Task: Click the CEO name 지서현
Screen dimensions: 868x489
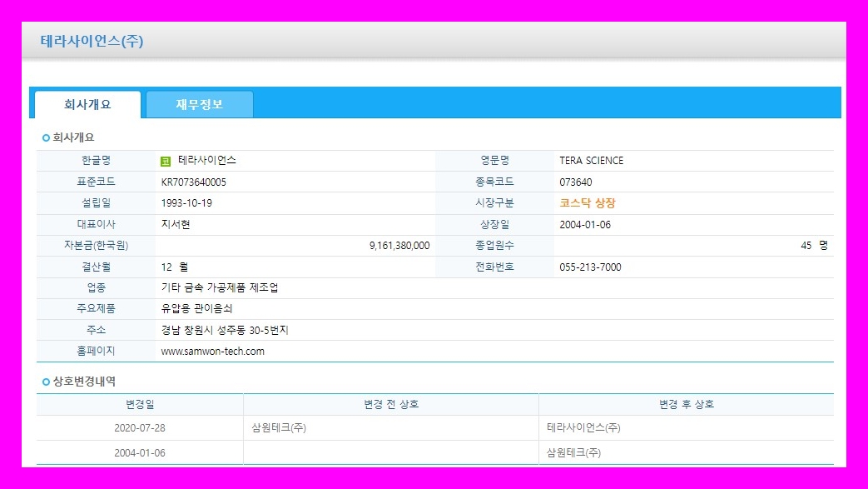Action: pos(176,224)
